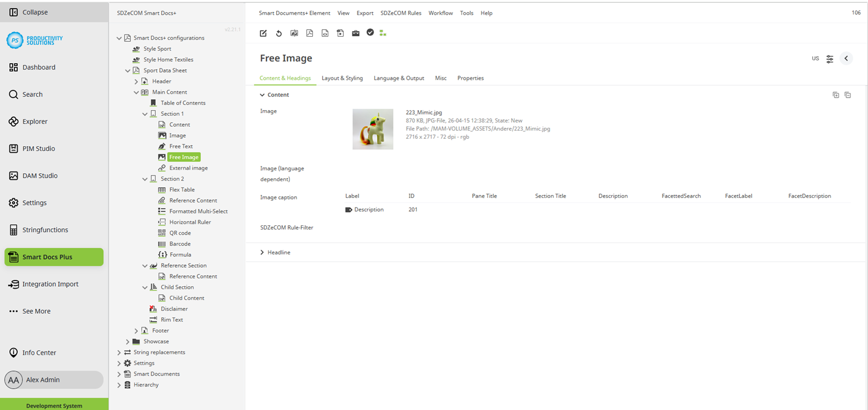Collapse the Section 2 tree node
This screenshot has width=868, height=410.
tap(145, 179)
